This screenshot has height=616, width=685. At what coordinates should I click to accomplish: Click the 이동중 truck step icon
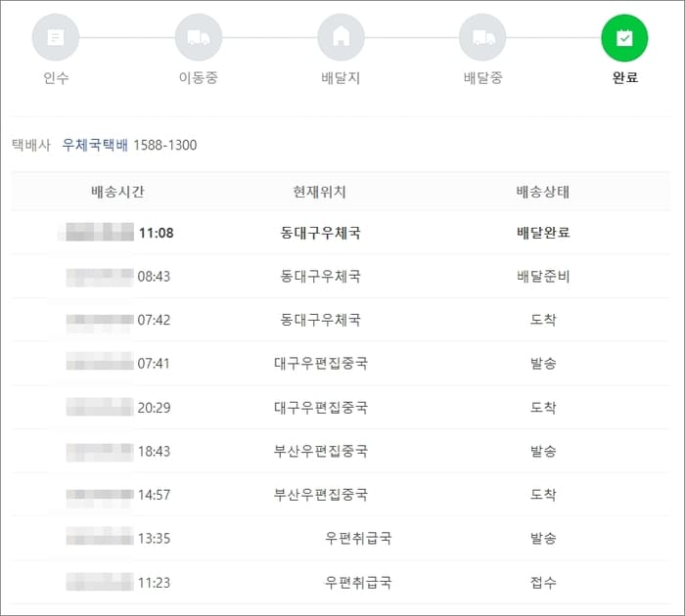pos(199,37)
